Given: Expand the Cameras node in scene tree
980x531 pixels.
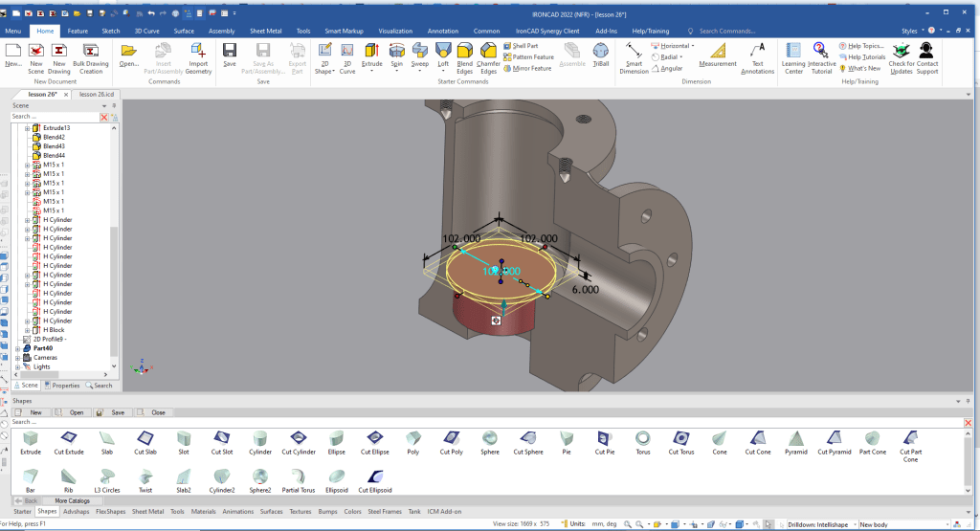Looking at the screenshot, I should pos(17,358).
